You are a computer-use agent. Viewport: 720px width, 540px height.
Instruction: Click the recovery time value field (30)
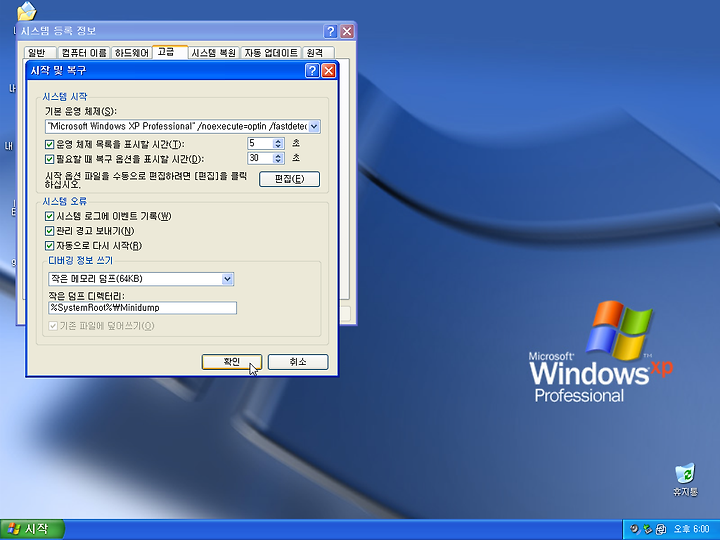[260, 158]
